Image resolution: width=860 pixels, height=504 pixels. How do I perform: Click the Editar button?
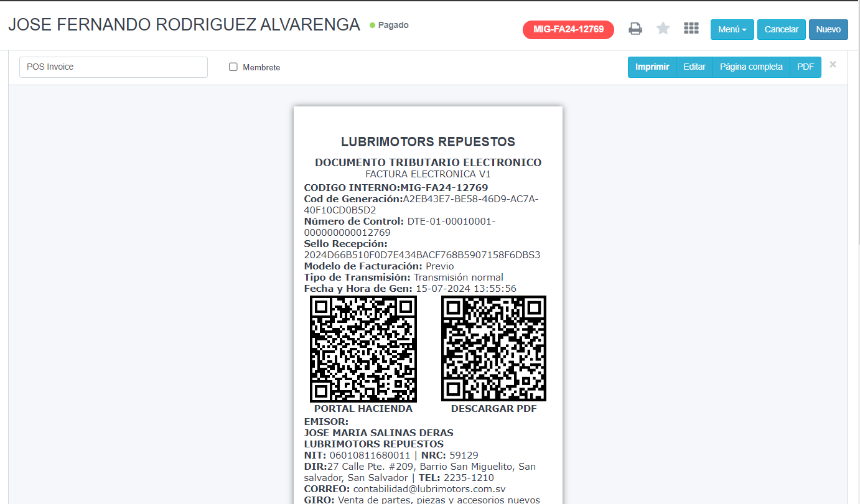(x=694, y=67)
